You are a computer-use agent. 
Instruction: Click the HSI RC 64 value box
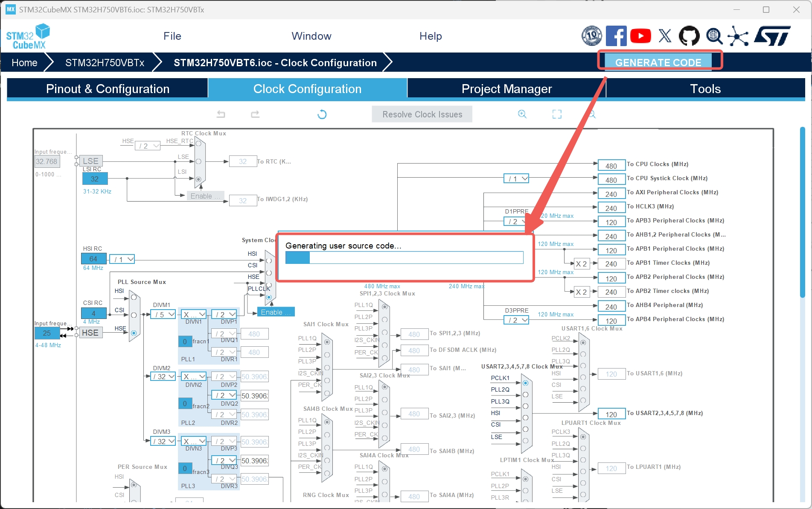click(93, 259)
